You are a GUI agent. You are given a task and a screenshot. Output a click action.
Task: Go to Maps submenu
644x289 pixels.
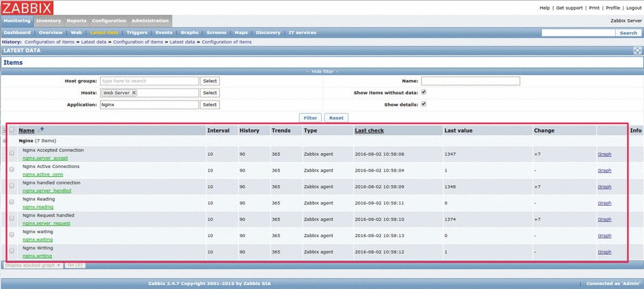(241, 33)
